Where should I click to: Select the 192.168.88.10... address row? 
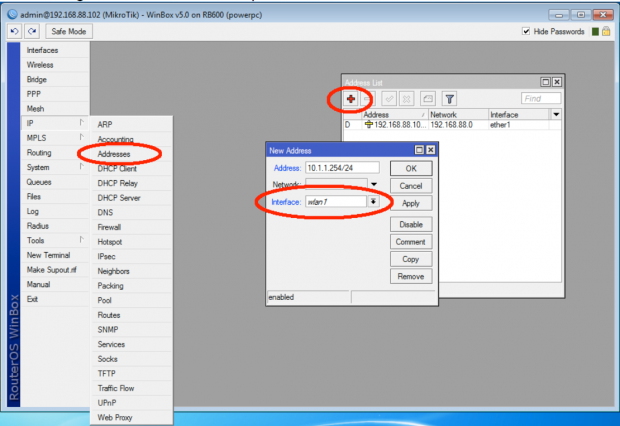[452, 125]
